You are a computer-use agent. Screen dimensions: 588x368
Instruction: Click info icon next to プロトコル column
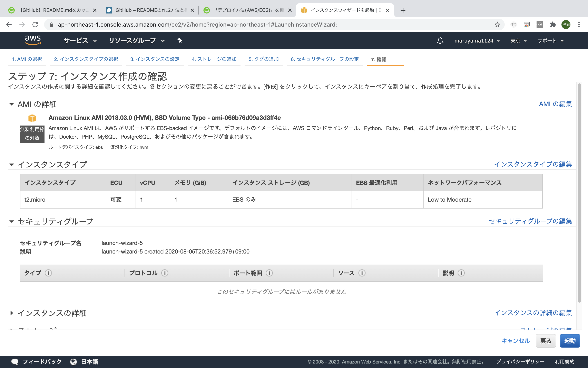165,273
